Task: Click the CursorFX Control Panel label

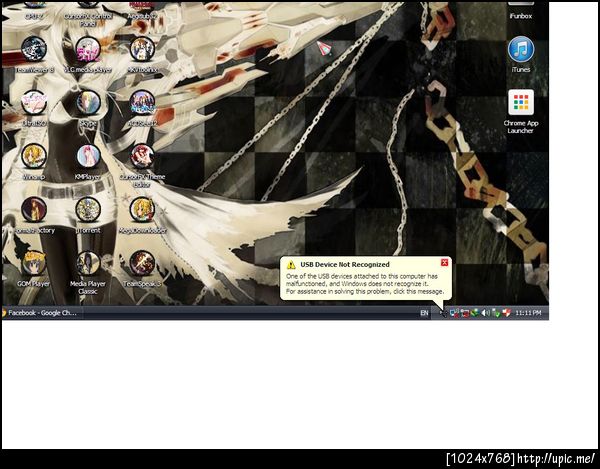Action: click(x=88, y=20)
